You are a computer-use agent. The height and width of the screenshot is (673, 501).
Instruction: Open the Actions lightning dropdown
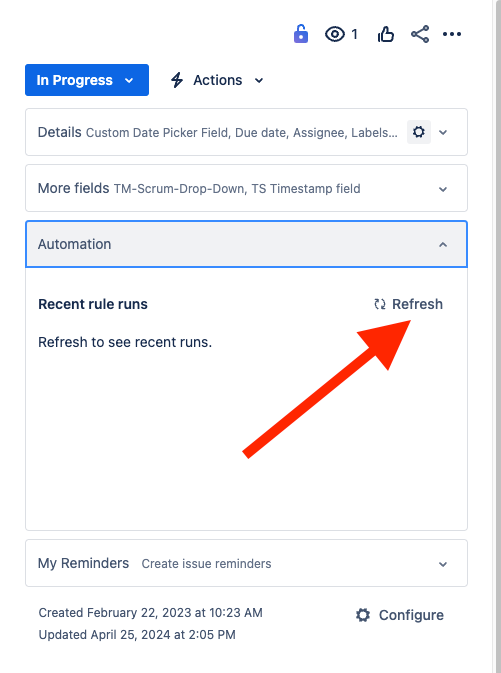pos(217,80)
